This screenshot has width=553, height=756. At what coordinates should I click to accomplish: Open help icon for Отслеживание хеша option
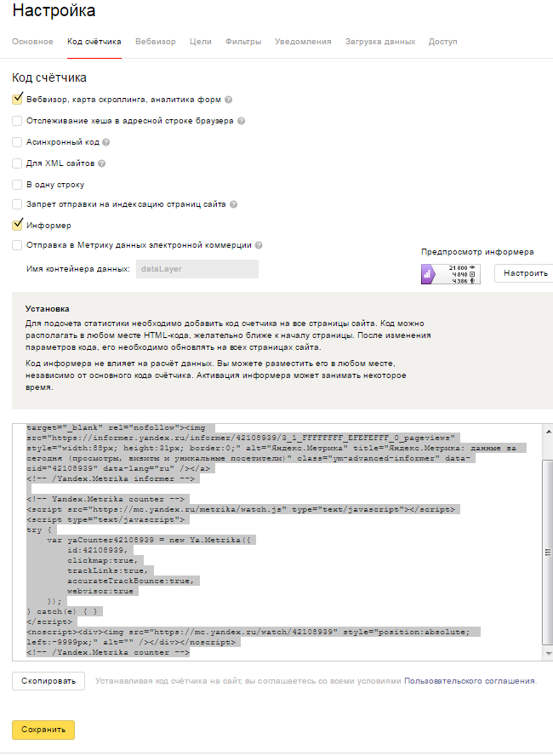[x=242, y=121]
